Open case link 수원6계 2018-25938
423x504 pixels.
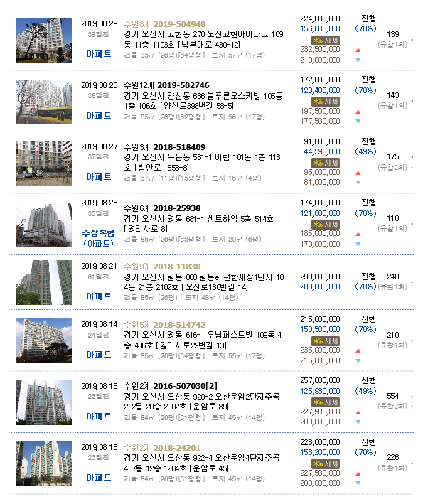[x=162, y=208]
